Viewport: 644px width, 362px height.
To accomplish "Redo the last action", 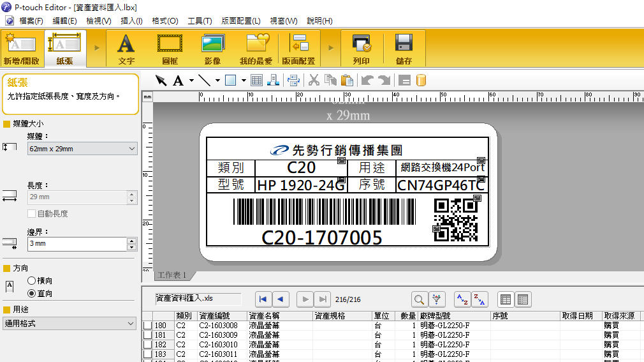I will tap(384, 80).
